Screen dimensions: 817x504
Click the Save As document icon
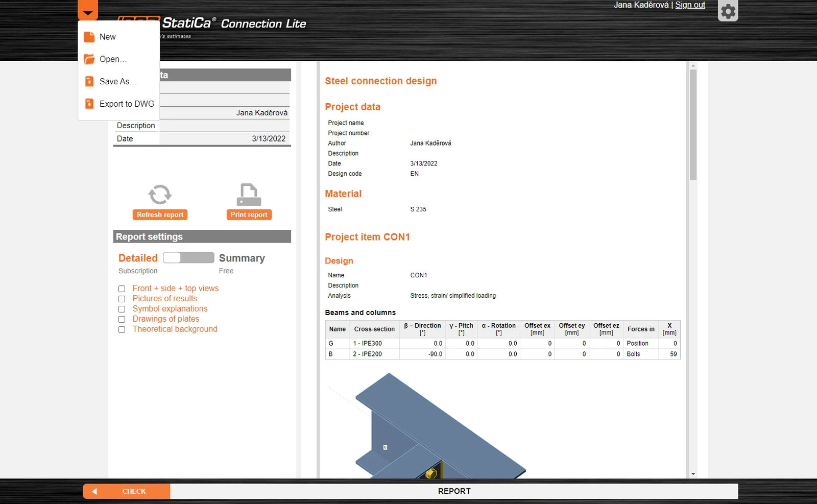89,81
